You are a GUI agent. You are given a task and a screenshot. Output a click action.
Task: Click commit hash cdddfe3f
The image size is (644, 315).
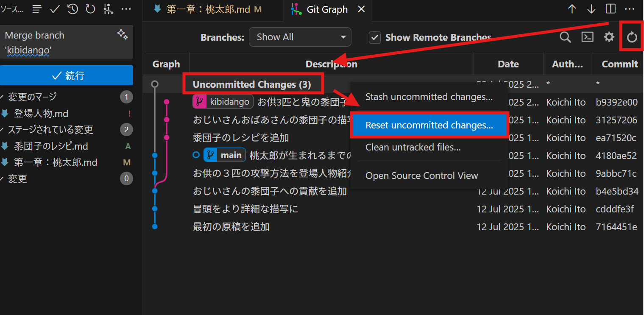tap(615, 209)
